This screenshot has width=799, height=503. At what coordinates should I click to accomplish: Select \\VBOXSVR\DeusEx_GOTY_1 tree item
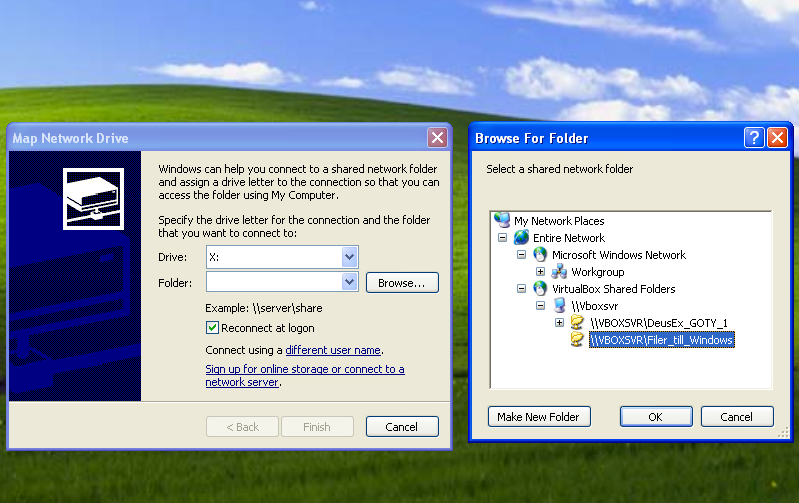coord(659,323)
